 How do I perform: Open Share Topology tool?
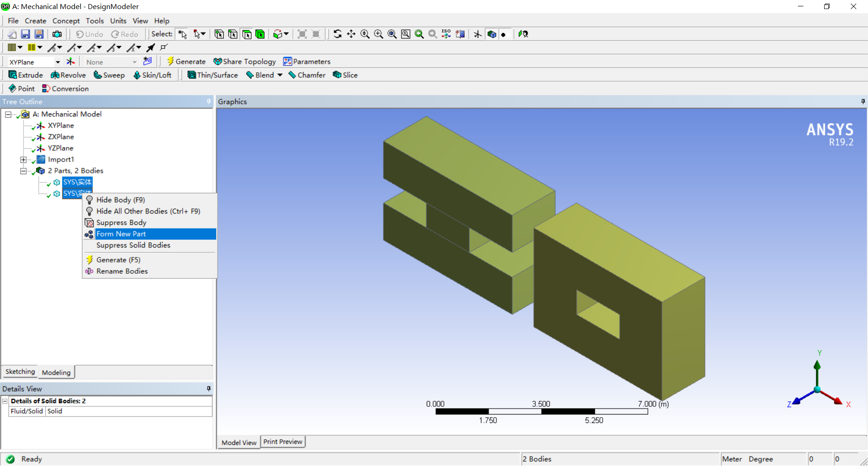coord(245,62)
